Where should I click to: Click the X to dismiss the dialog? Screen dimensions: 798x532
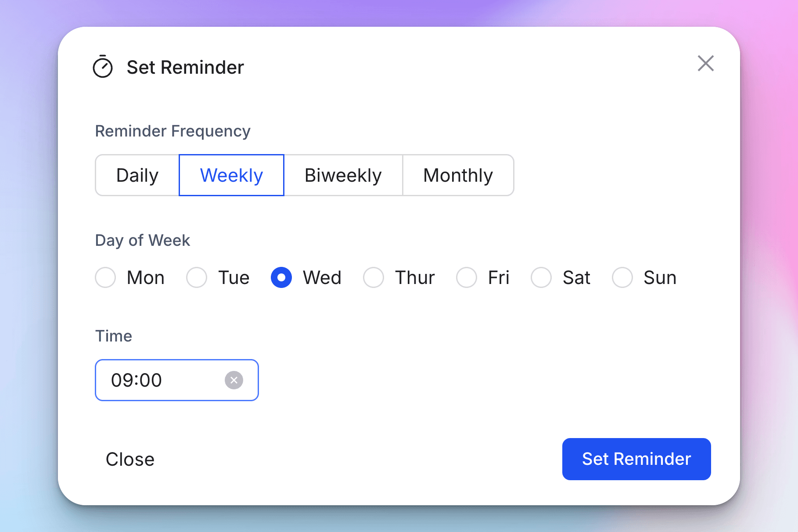tap(705, 63)
